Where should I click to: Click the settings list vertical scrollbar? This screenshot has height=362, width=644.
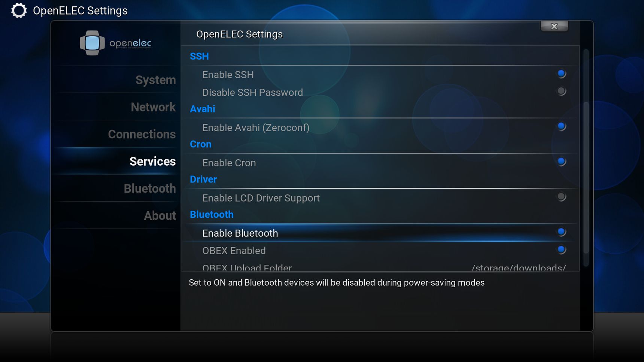click(586, 158)
